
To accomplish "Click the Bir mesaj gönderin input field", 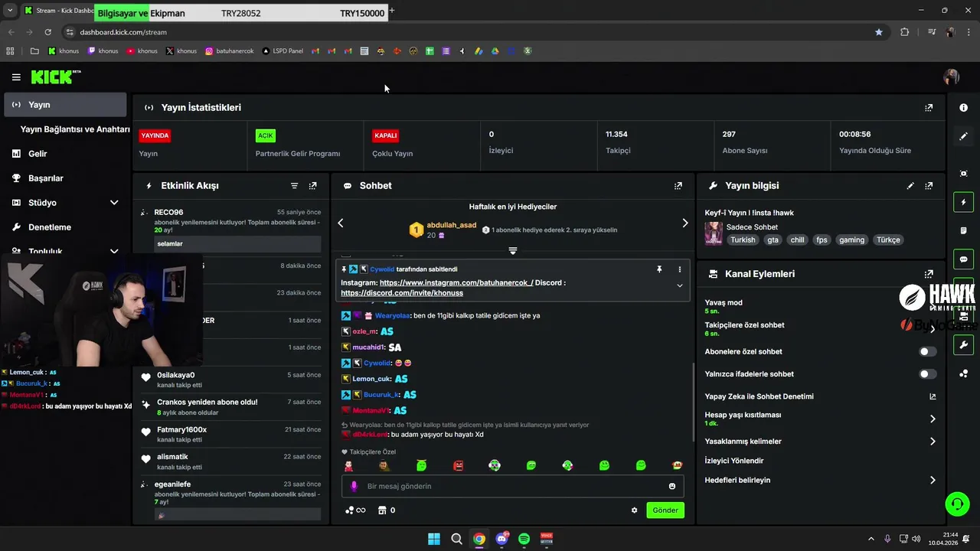I will click(x=513, y=486).
